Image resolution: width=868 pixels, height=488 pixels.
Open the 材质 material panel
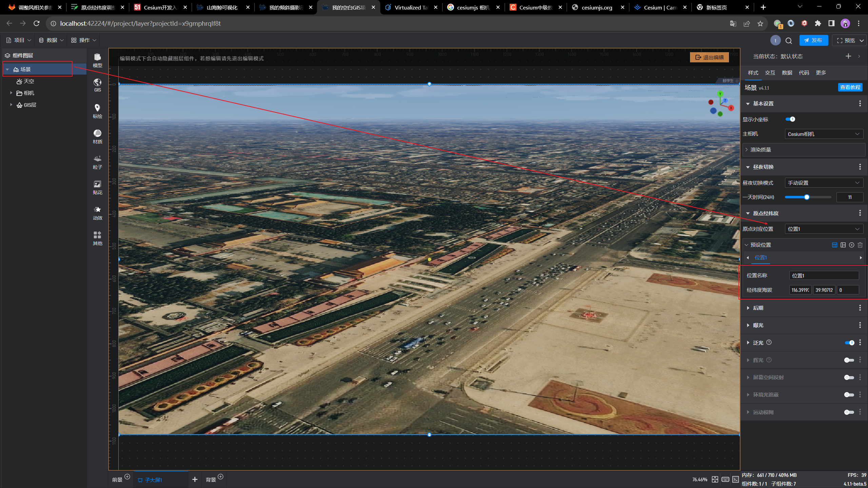click(97, 136)
